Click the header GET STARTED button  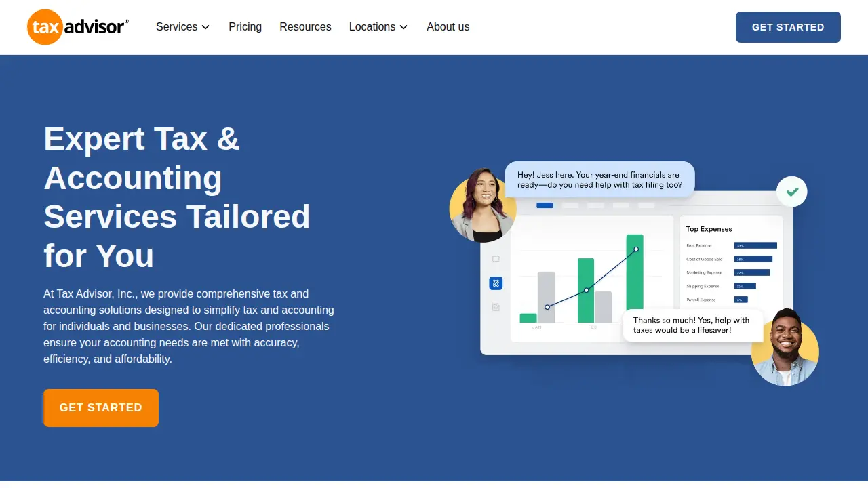788,27
